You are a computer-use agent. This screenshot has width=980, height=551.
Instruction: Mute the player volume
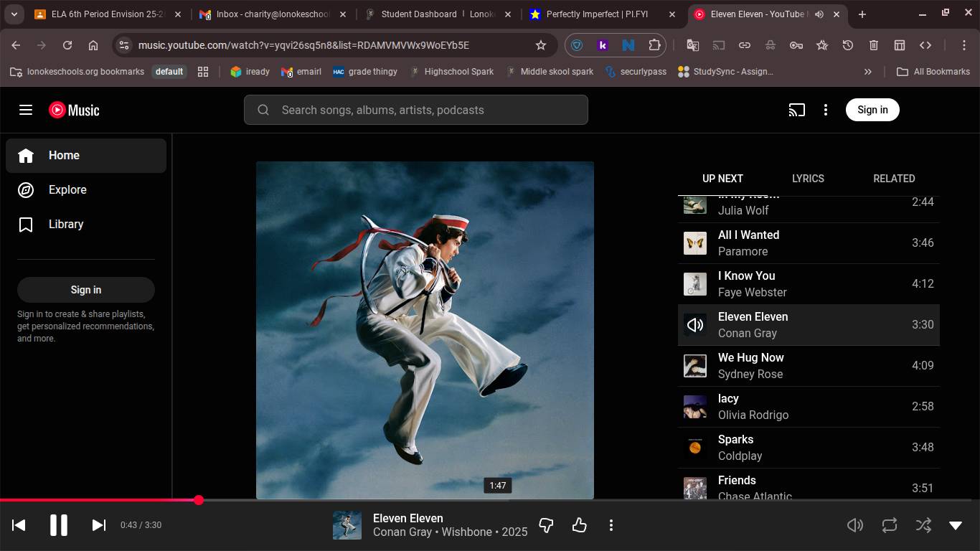click(855, 525)
